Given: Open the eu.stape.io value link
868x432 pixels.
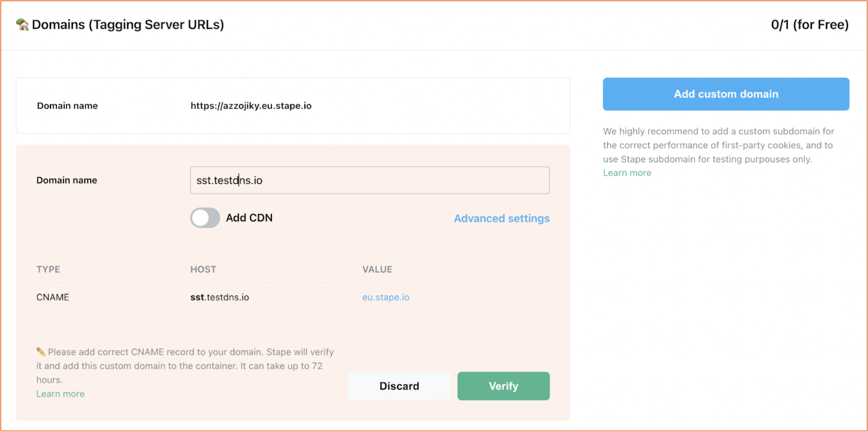Looking at the screenshot, I should point(386,297).
